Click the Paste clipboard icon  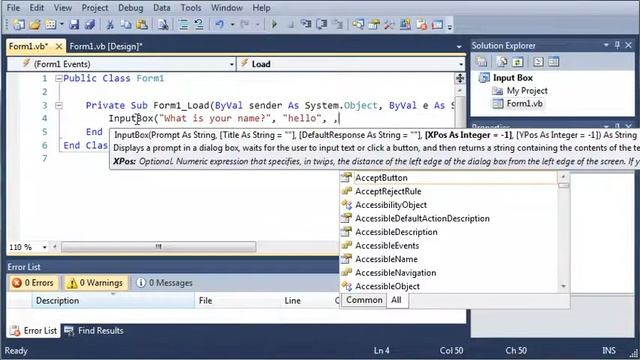[142, 24]
